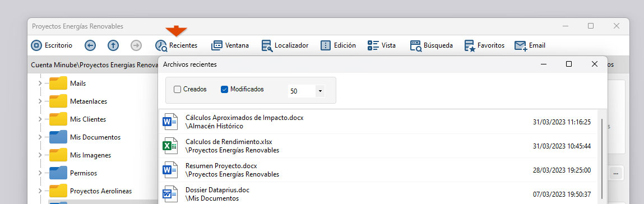Uncheck the Modificados checkbox
Screen dimensions: 644x204
(x=224, y=89)
